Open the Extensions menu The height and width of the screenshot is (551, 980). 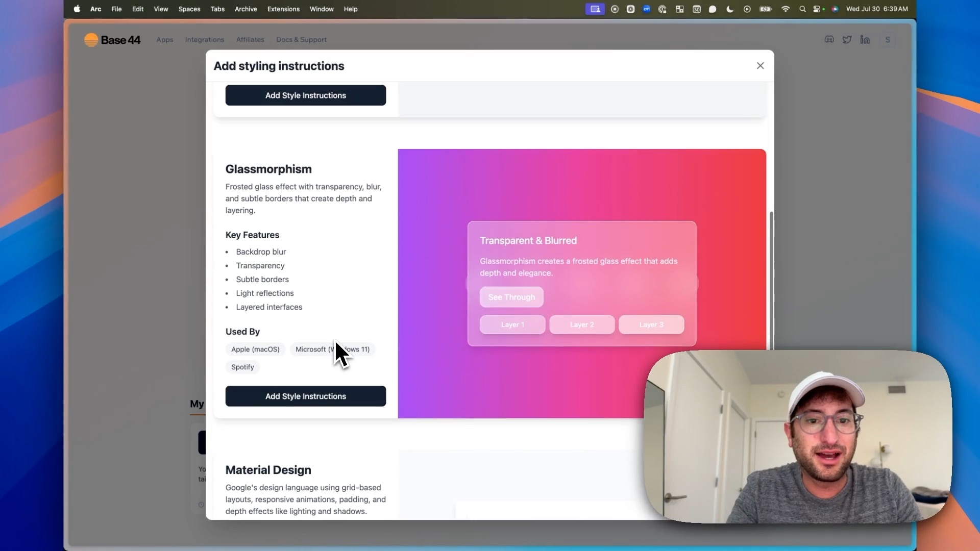click(x=283, y=9)
